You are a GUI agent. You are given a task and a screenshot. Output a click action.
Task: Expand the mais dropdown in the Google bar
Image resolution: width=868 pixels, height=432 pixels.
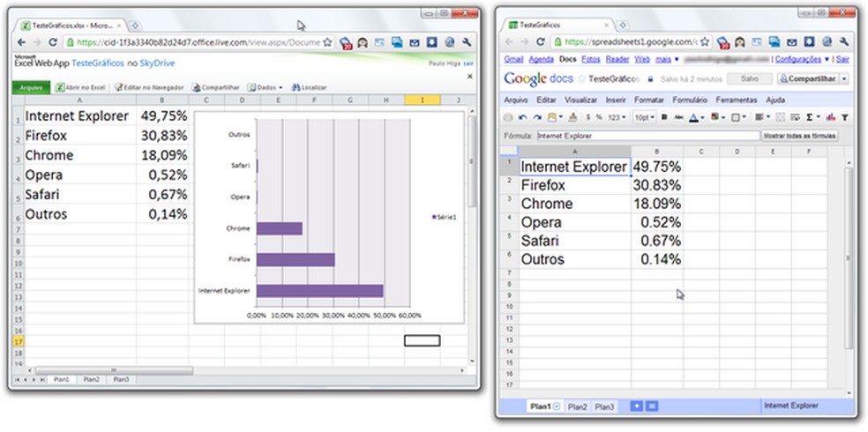[x=667, y=59]
